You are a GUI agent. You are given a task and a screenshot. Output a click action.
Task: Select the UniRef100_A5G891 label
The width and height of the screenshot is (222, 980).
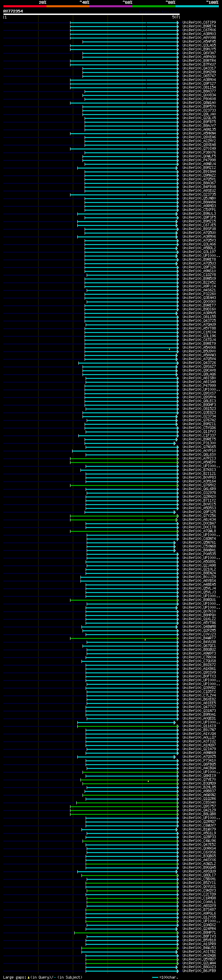tap(199, 561)
